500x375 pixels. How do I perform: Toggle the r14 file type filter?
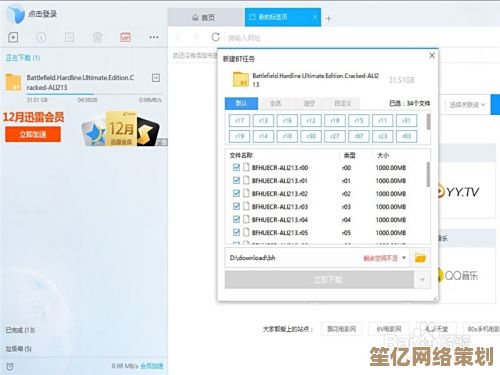[x=263, y=136]
